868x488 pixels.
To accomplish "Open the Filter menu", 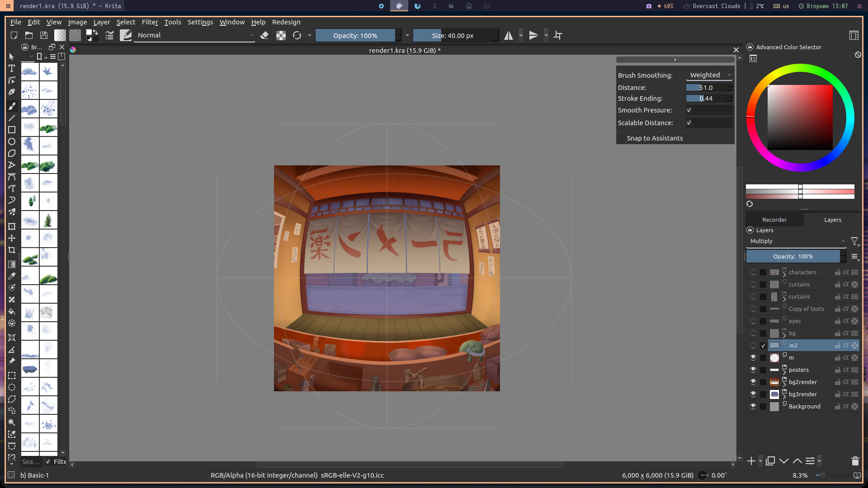I will point(150,22).
